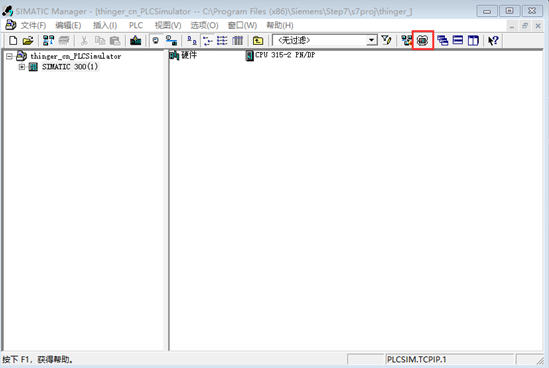Image resolution: width=549 pixels, height=368 pixels.
Task: Click the filter settings funnel icon
Action: click(x=387, y=40)
